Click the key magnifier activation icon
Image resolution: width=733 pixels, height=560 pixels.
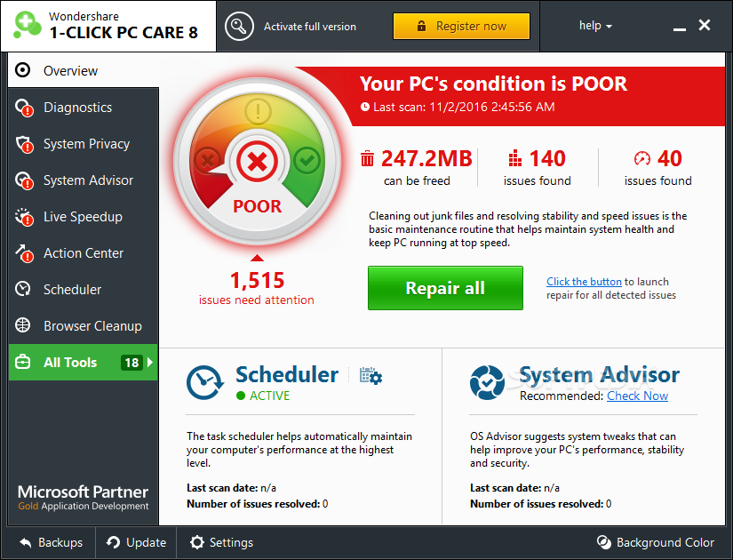pos(239,27)
